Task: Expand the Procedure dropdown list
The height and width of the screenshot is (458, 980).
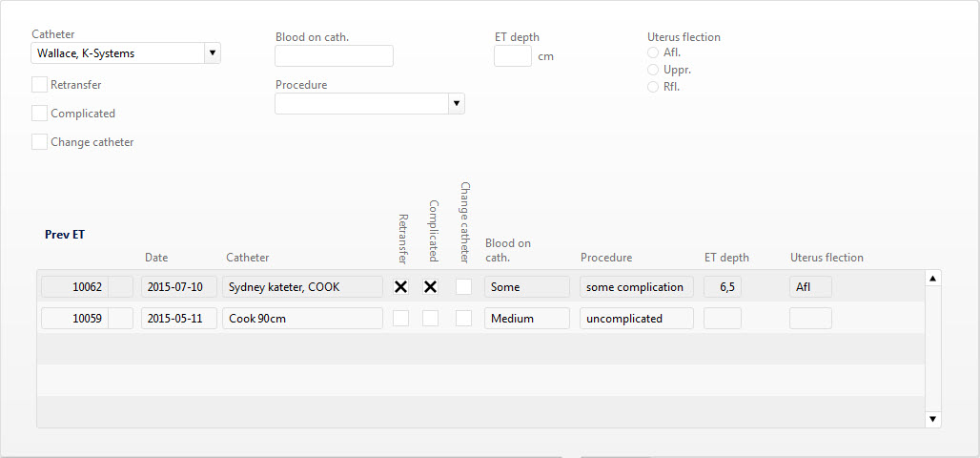Action: 457,103
